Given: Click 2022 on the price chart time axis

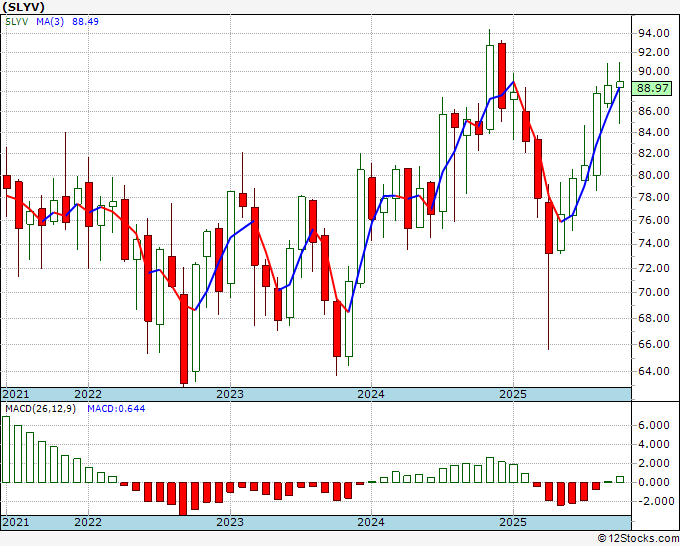Looking at the screenshot, I should pyautogui.click(x=88, y=394).
